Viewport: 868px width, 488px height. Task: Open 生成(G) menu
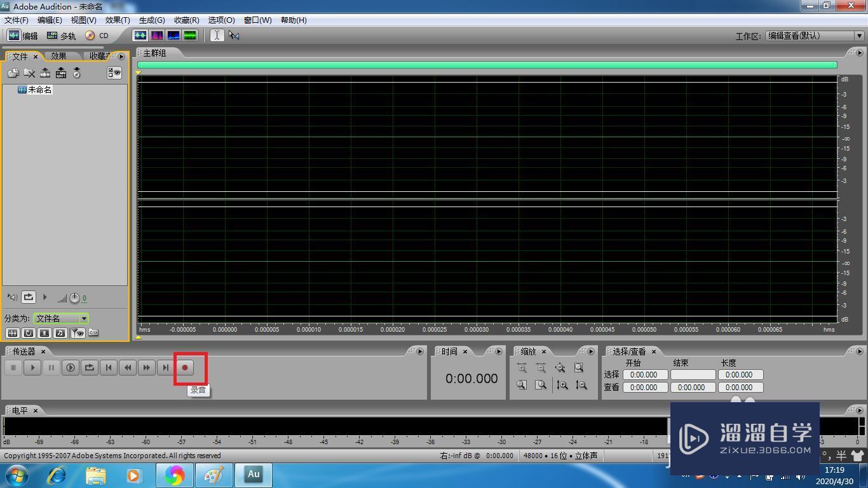click(152, 20)
